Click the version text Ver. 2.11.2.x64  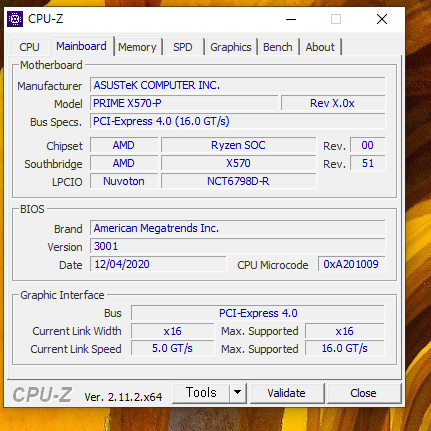tap(123, 397)
